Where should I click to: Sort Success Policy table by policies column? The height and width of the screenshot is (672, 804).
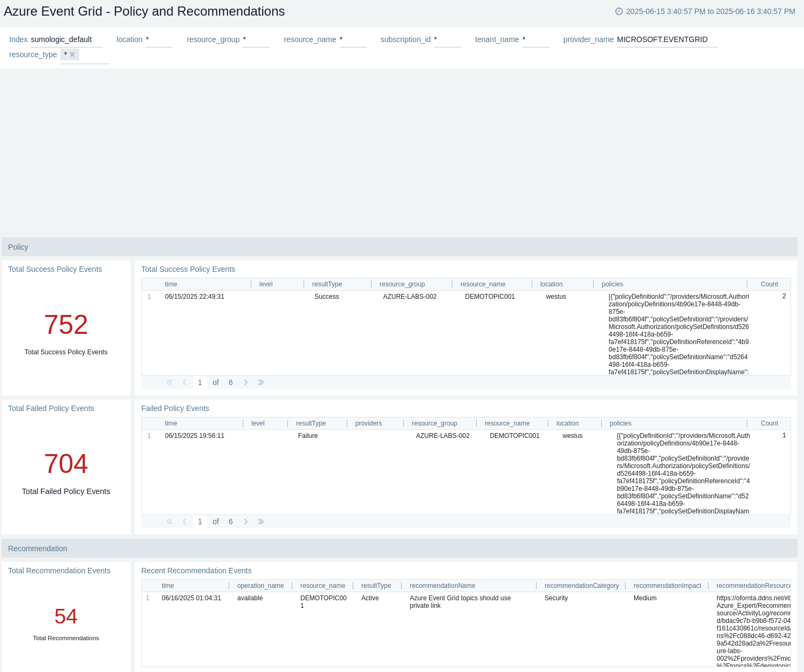click(613, 284)
